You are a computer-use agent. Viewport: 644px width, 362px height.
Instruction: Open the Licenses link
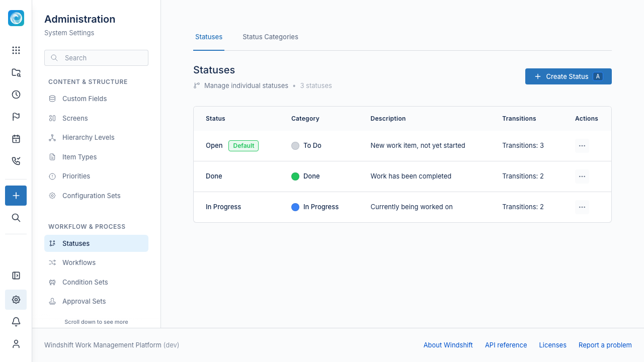point(552,345)
